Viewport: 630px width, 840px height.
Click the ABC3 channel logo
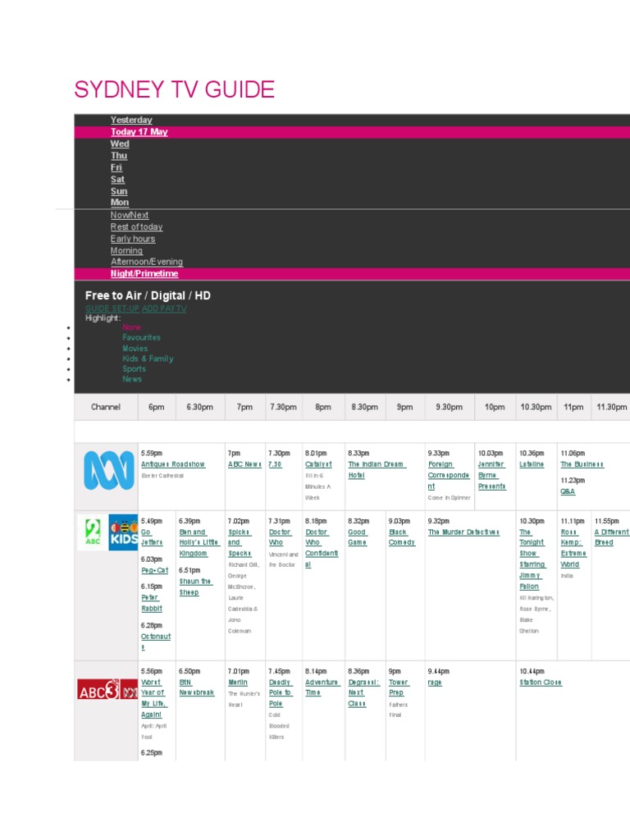tap(99, 691)
